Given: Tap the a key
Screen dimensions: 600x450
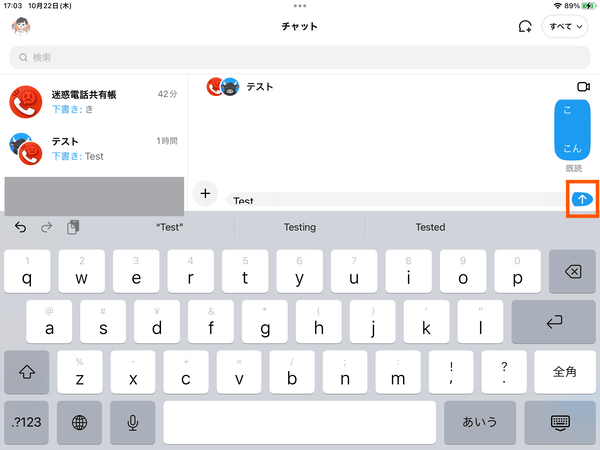Looking at the screenshot, I should 49,322.
